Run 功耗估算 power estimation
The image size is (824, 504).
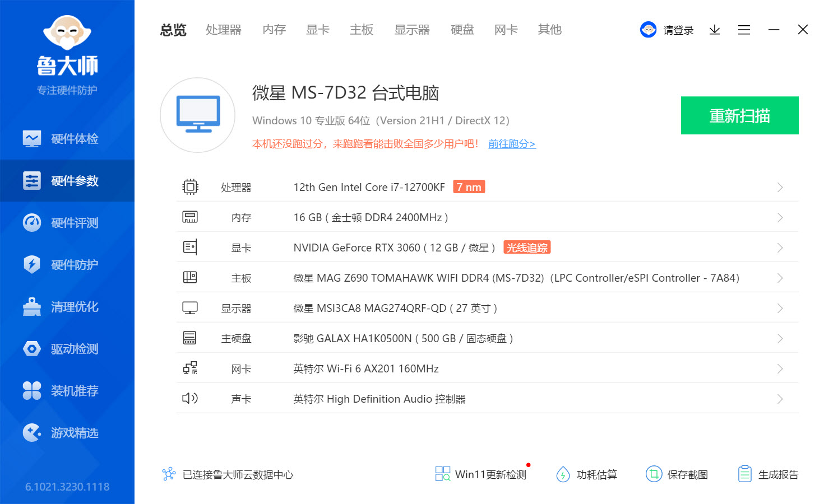click(x=586, y=474)
